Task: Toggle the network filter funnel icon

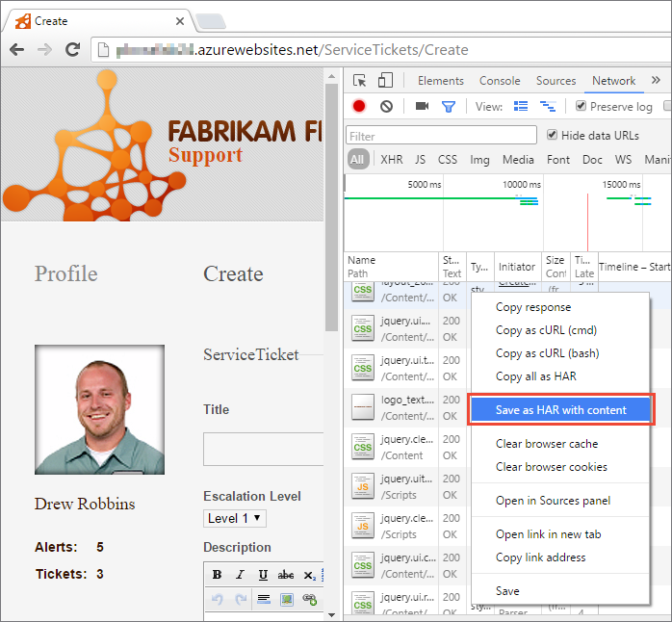Action: [449, 106]
